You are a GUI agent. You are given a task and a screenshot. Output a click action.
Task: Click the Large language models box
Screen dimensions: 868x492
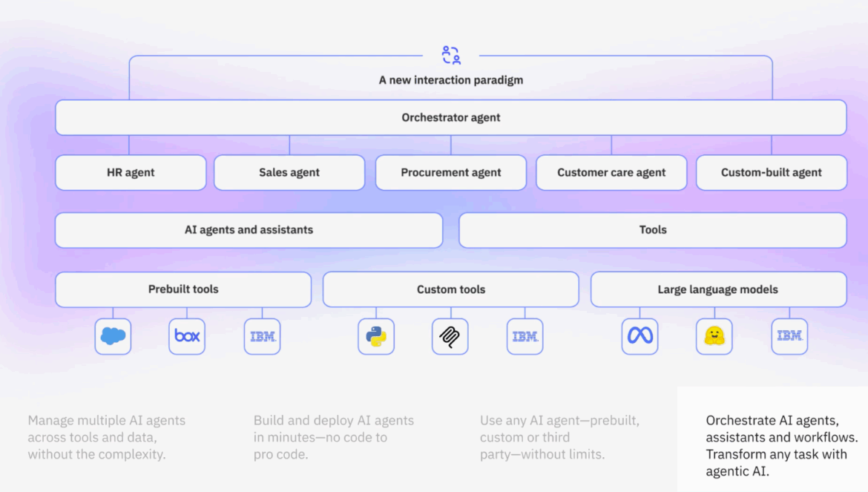click(718, 289)
